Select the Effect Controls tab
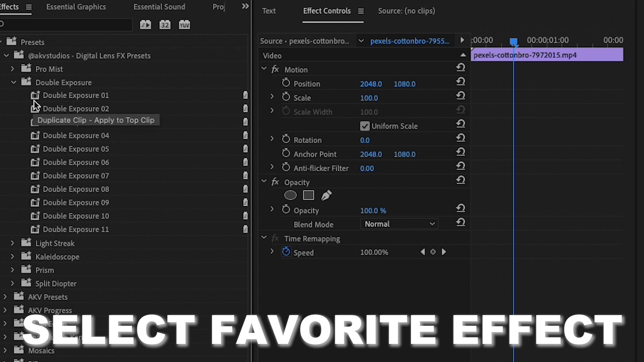The image size is (644, 362). [x=327, y=11]
